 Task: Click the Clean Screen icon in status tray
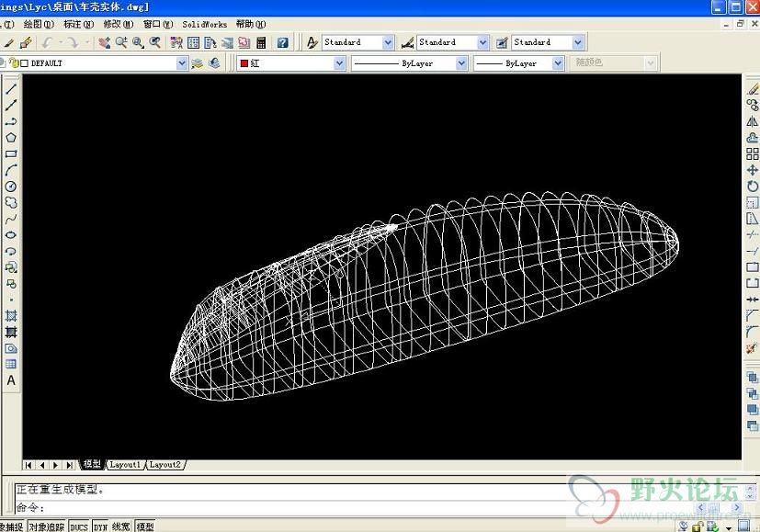click(x=744, y=526)
